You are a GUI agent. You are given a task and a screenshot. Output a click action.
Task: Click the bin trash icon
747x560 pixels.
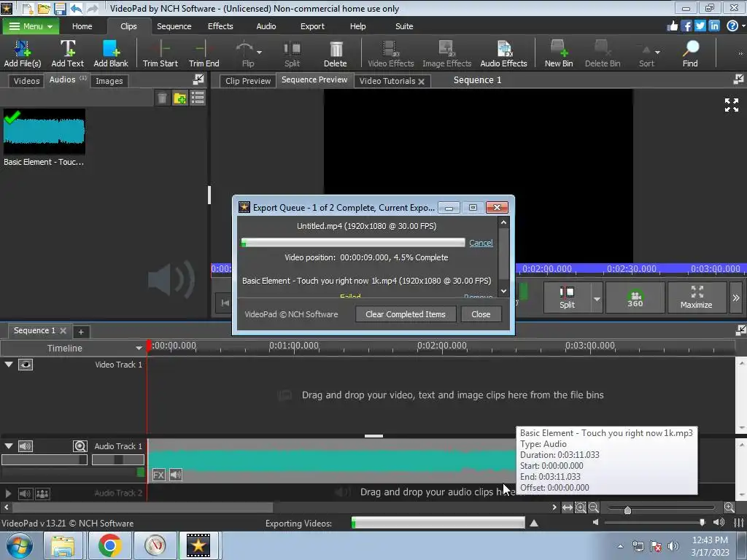[162, 98]
